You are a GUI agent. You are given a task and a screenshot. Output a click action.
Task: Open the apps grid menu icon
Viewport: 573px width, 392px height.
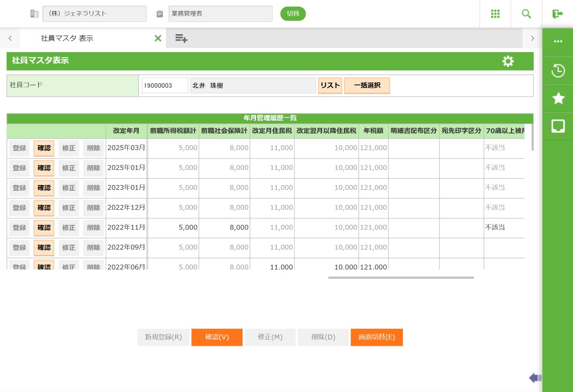495,14
